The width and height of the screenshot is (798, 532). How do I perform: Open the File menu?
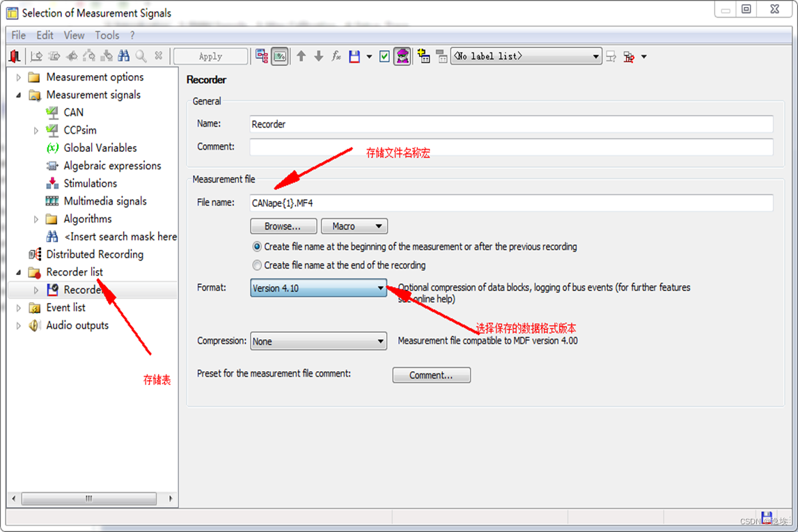[x=18, y=35]
